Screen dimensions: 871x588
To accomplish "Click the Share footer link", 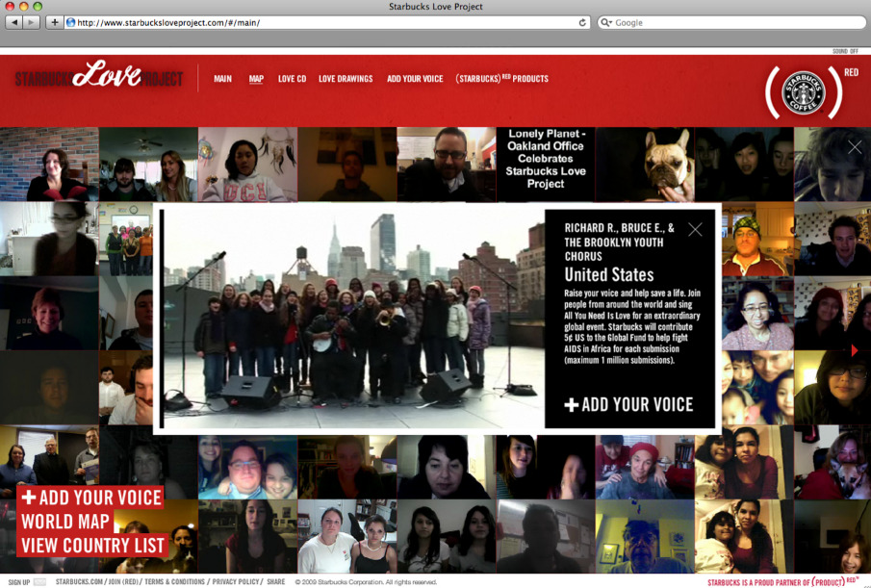I will (275, 582).
